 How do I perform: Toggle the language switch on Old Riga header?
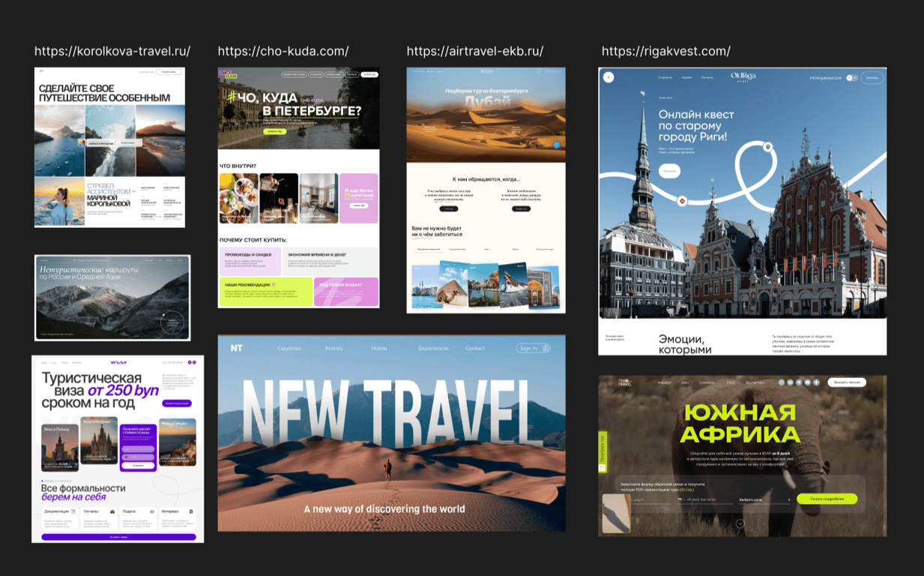click(852, 78)
